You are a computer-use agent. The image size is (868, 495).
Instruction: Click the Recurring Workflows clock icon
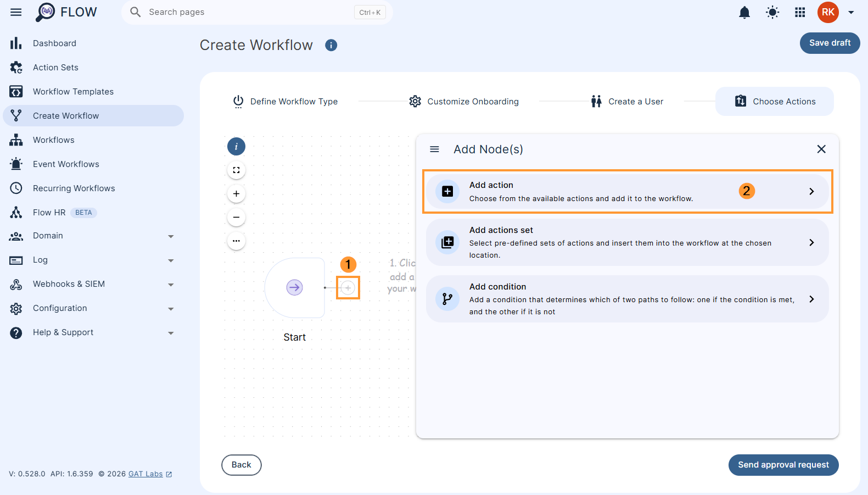point(16,188)
